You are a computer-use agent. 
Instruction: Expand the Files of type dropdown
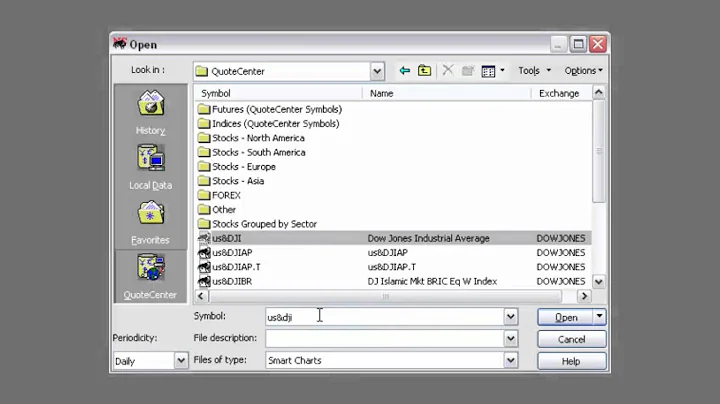point(511,360)
